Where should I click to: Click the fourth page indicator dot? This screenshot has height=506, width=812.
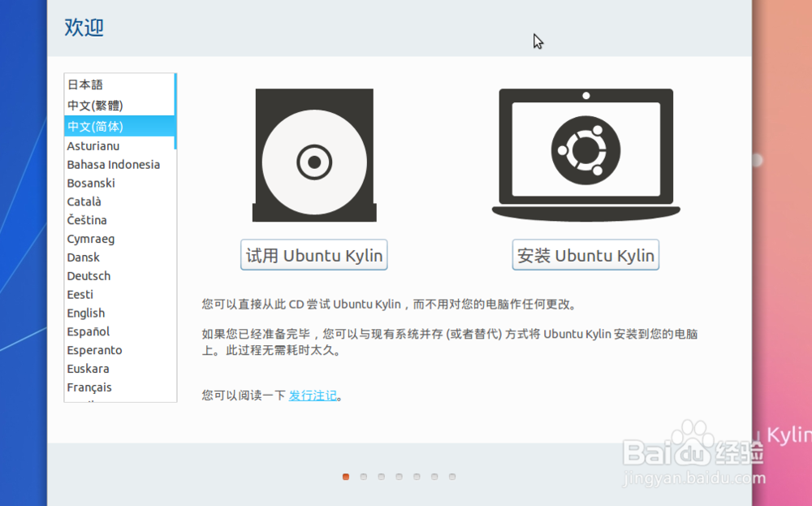[x=399, y=478]
